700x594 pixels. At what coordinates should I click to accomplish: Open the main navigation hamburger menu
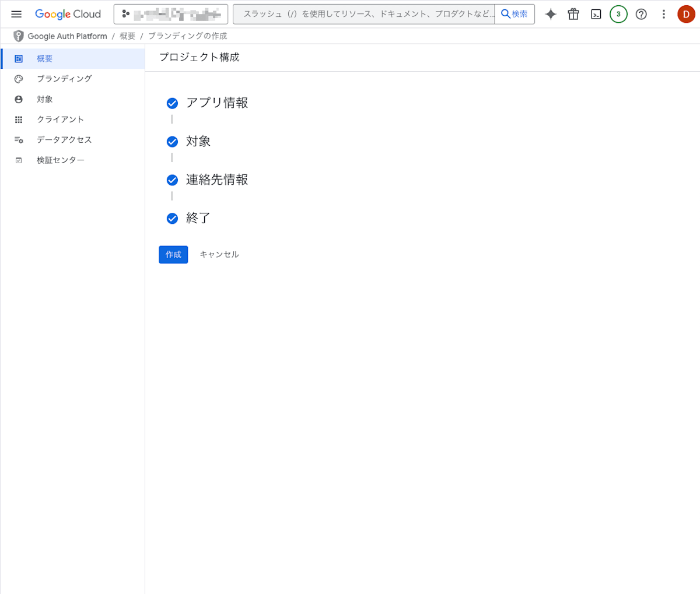coord(16,14)
